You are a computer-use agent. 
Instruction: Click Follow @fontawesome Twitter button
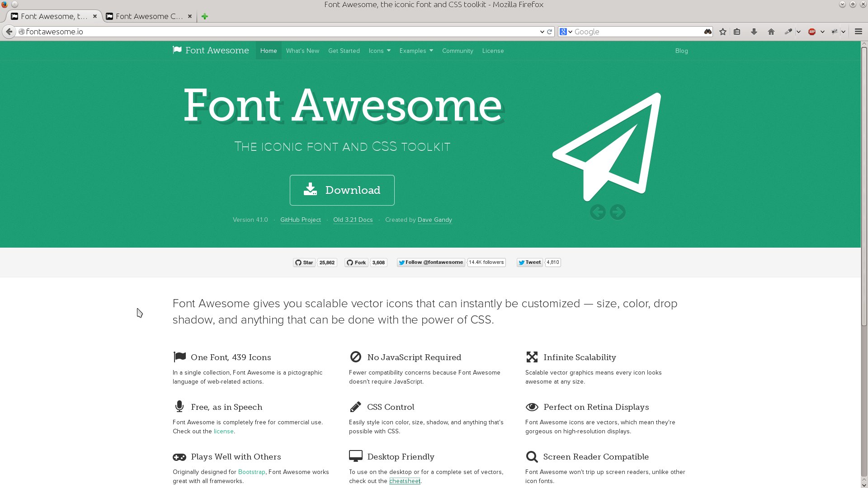[x=431, y=263]
